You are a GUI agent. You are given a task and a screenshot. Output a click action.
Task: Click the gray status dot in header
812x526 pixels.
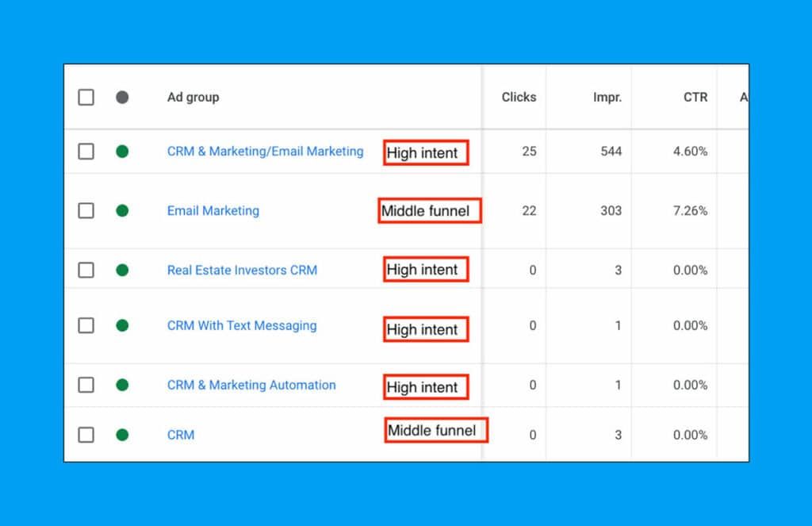pos(122,98)
